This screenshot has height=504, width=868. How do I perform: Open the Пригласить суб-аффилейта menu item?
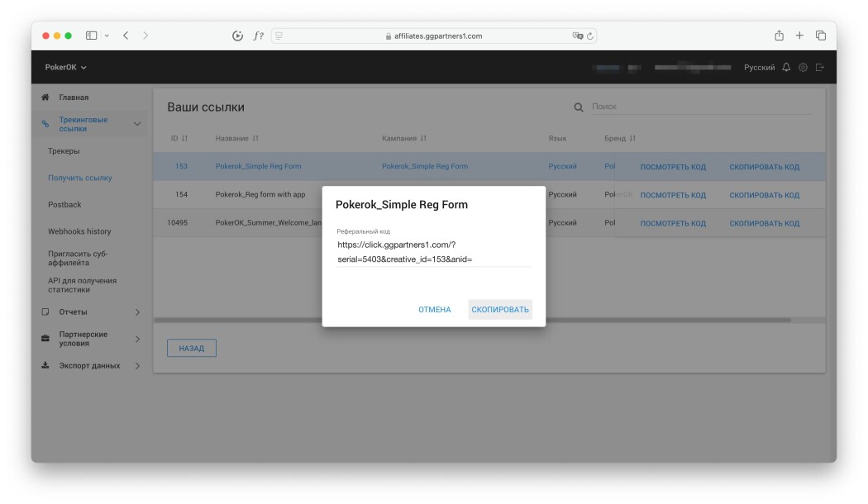click(x=78, y=259)
